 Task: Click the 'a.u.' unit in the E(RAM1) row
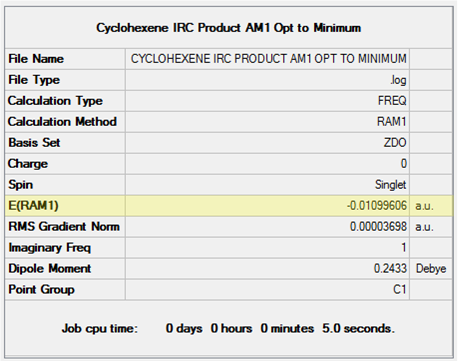tap(424, 206)
